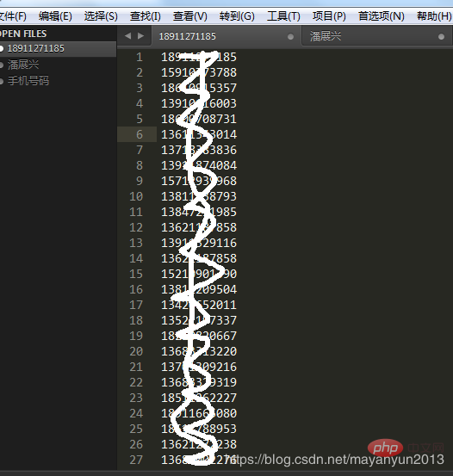Click the previous tab arrow icon
Screen dimensions: 453x476
[x=128, y=36]
